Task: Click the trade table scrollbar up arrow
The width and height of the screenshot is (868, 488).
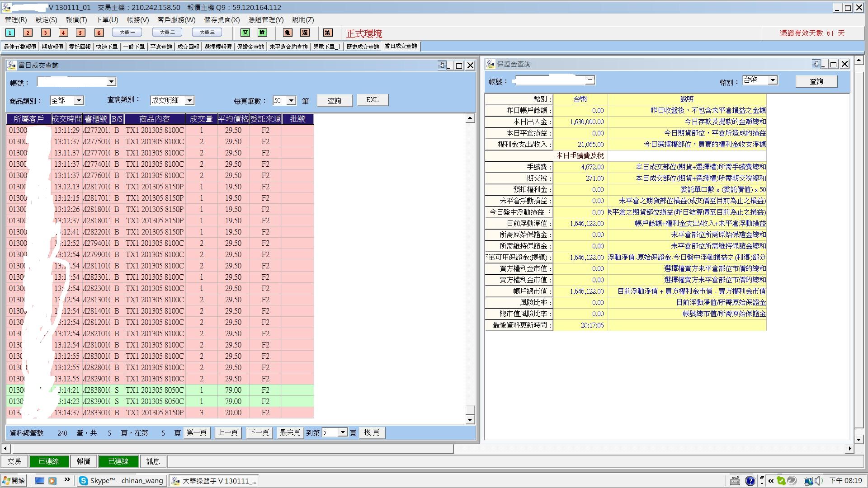Action: pos(470,118)
